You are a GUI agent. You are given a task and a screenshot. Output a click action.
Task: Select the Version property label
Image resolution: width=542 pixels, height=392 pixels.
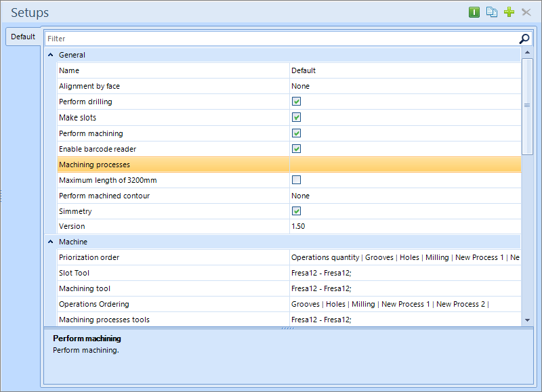point(72,226)
